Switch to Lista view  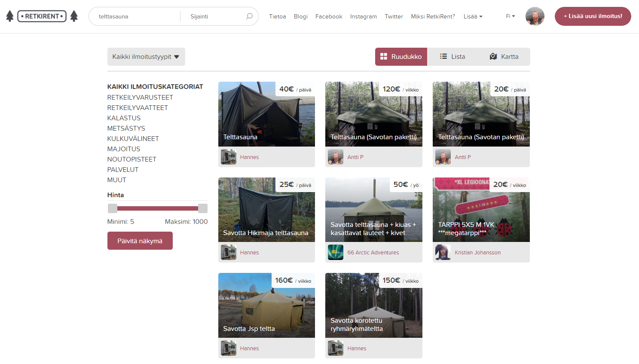(x=452, y=57)
